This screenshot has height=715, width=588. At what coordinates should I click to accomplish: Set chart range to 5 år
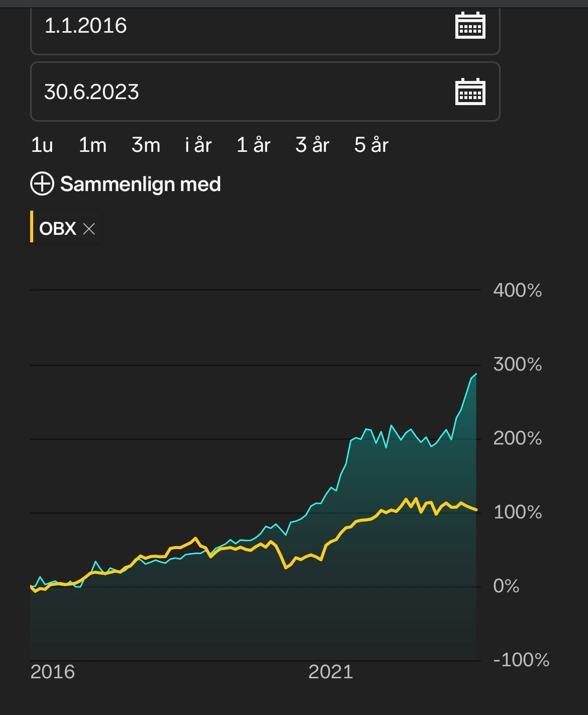pos(371,145)
